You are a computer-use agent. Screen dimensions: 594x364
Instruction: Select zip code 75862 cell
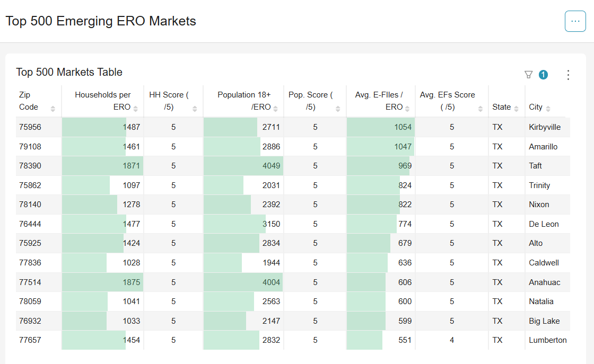(38, 185)
